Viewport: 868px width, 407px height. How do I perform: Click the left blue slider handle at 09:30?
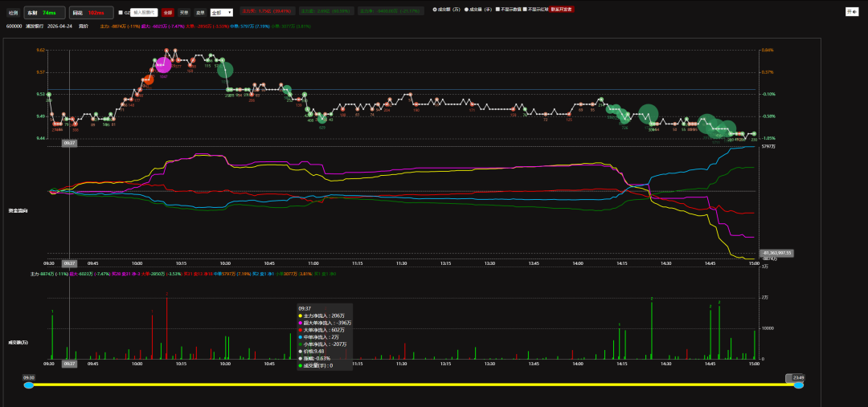pyautogui.click(x=29, y=385)
